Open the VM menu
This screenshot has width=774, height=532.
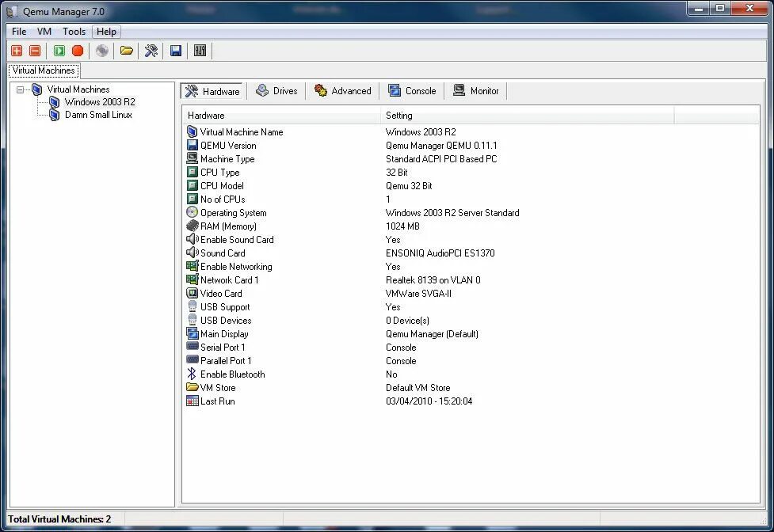[x=44, y=32]
